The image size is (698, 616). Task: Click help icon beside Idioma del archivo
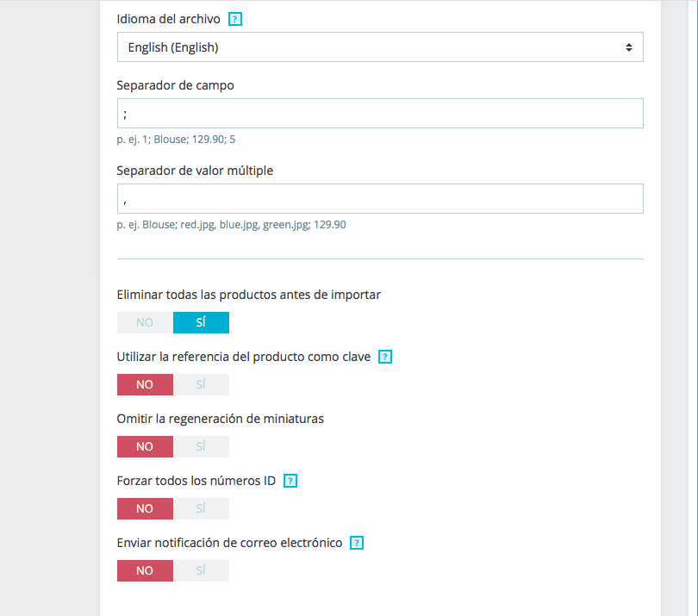coord(235,19)
